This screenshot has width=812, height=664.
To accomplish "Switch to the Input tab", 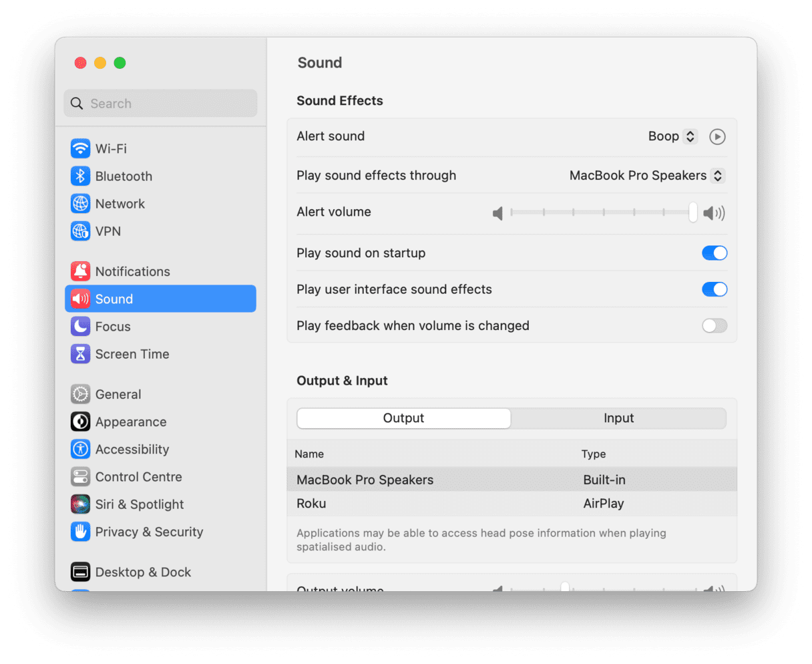I will [x=618, y=418].
